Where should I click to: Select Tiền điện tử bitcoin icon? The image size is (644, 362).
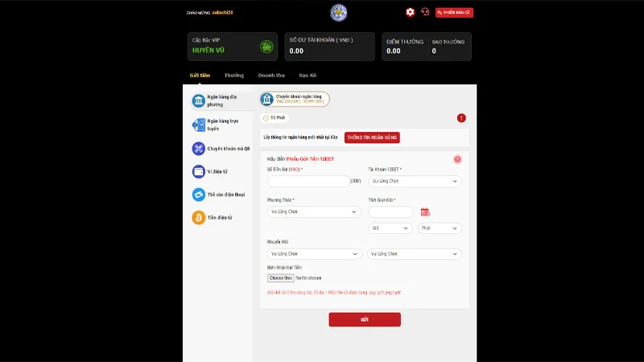pos(198,217)
